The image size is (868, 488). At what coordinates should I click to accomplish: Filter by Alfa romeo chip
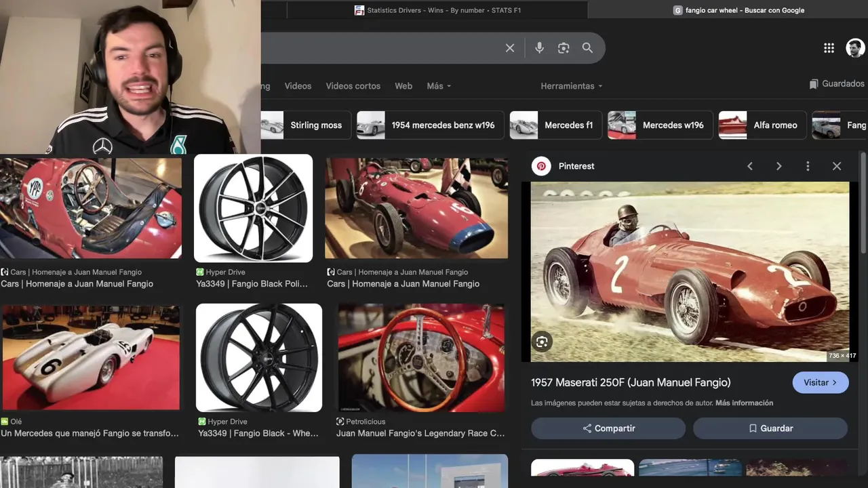[762, 125]
